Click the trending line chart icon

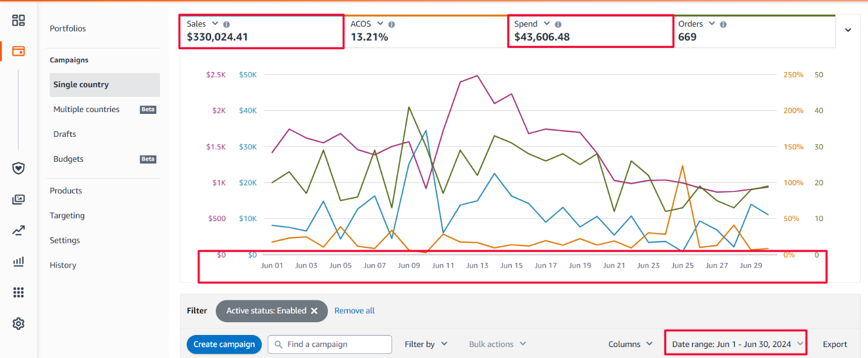18,230
